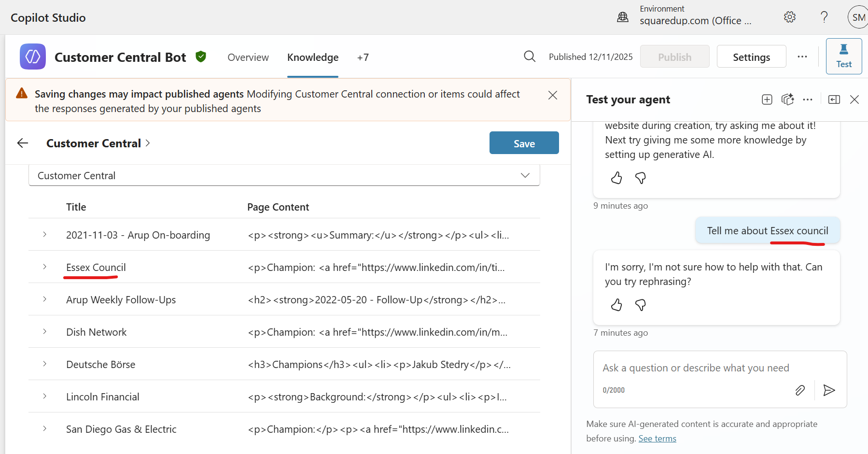Open Copilot Studio settings gear
The width and height of the screenshot is (868, 454).
[790, 16]
